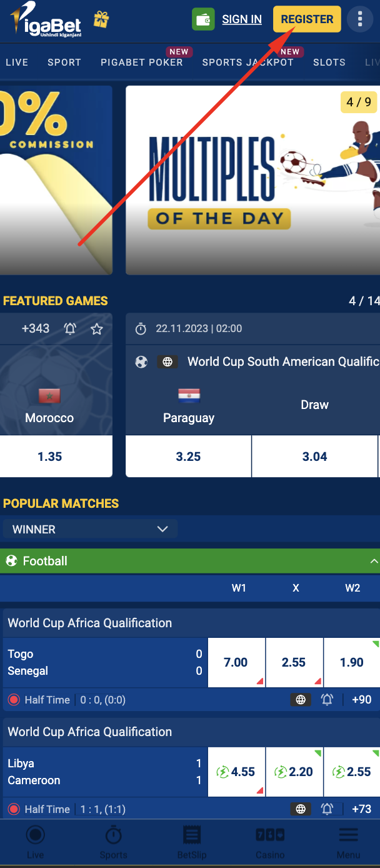Toggle bell notification for Morocco match
This screenshot has width=380, height=868.
(x=71, y=329)
